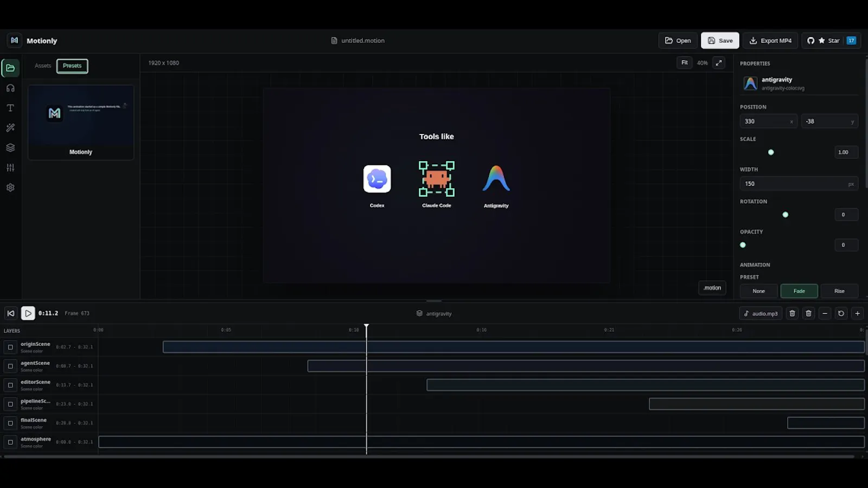This screenshot has height=488, width=868.
Task: Toggle the agentScene layer checkbox
Action: click(10, 366)
